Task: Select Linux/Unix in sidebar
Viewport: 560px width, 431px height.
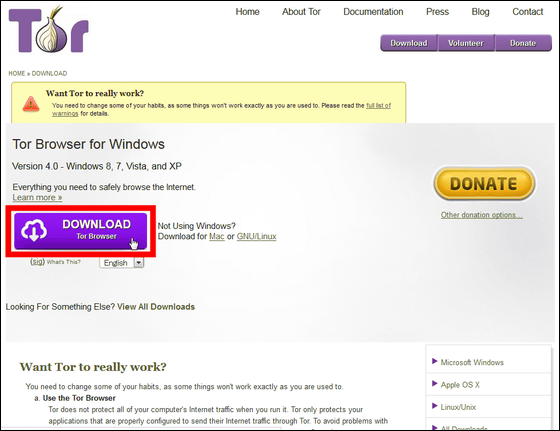Action: click(x=458, y=407)
